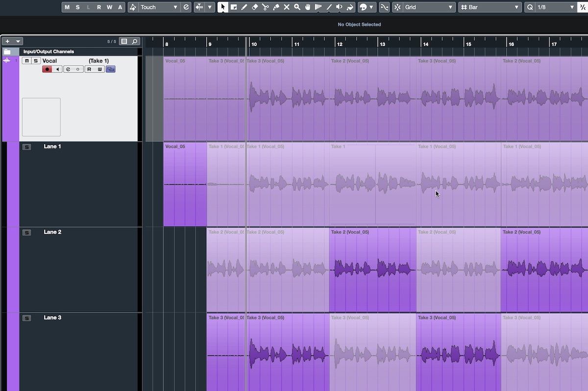The height and width of the screenshot is (391, 588).
Task: Select the Time Warp tool
Action: point(318,7)
